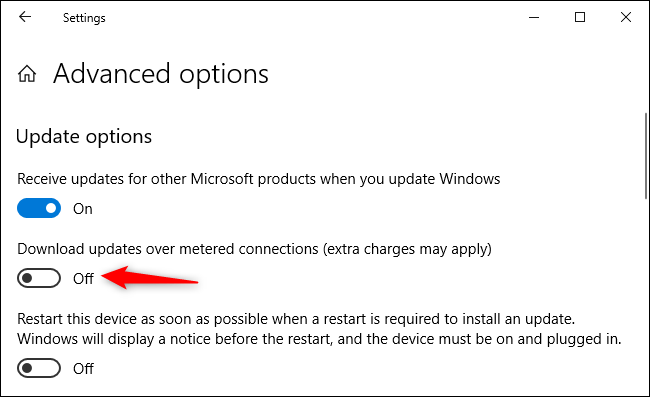Close the Settings window

pyautogui.click(x=626, y=17)
